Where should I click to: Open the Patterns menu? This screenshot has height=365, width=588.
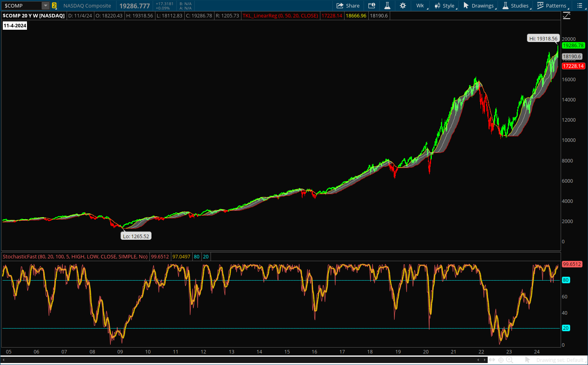tap(553, 6)
